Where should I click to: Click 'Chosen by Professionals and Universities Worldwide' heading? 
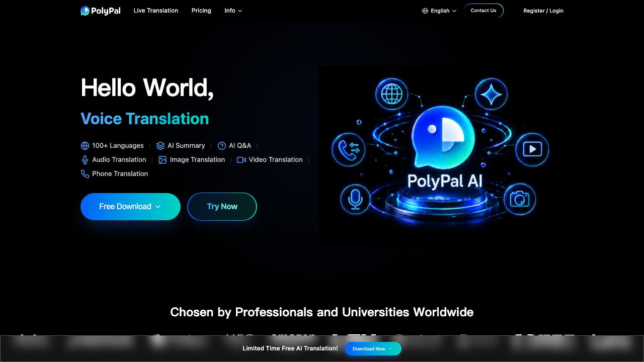(322, 312)
